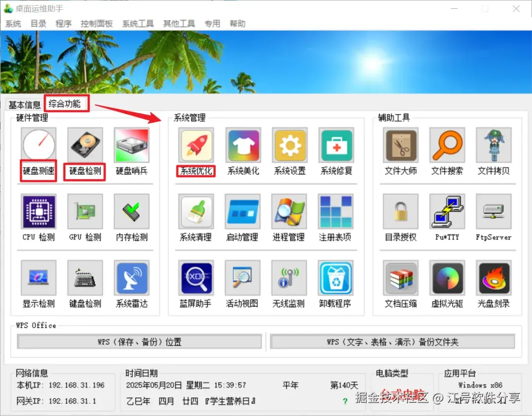Open 内存检测 memory test
The image size is (532, 416).
(131, 213)
